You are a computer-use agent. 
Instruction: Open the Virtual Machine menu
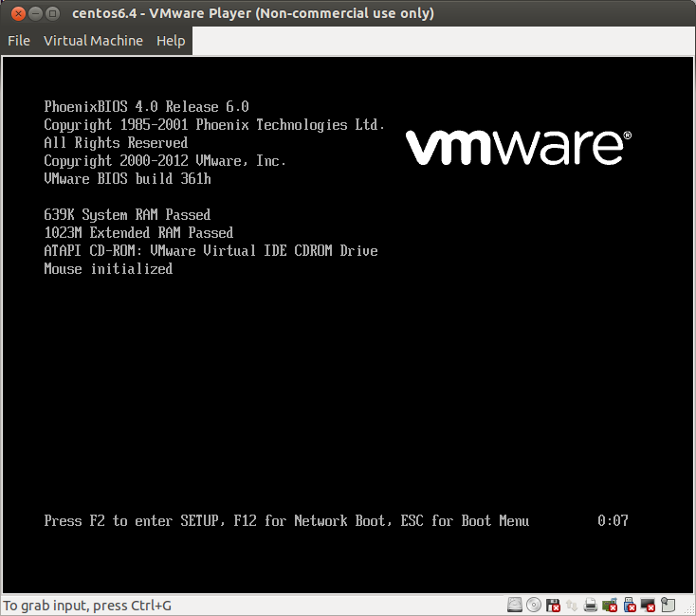(x=93, y=41)
